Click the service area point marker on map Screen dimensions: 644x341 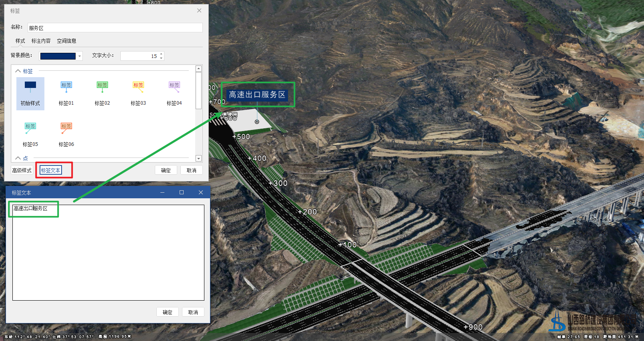(x=257, y=122)
